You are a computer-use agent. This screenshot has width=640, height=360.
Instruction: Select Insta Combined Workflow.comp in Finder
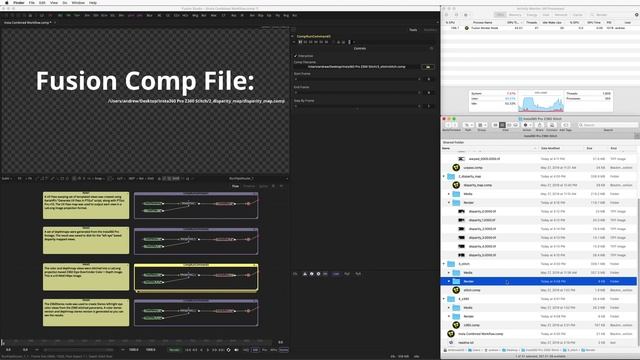pyautogui.click(x=480, y=334)
